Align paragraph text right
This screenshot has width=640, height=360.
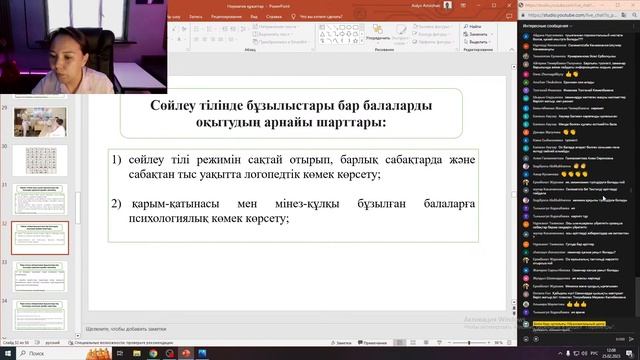click(x=213, y=39)
